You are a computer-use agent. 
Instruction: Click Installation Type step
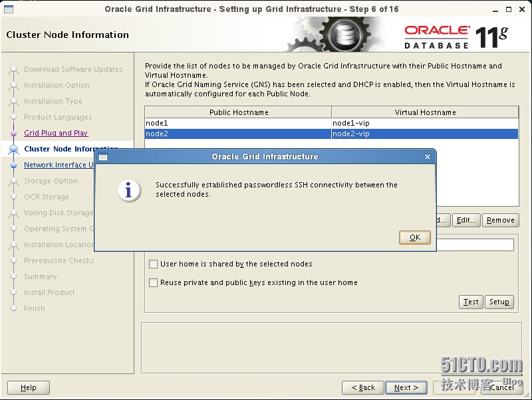tap(53, 101)
